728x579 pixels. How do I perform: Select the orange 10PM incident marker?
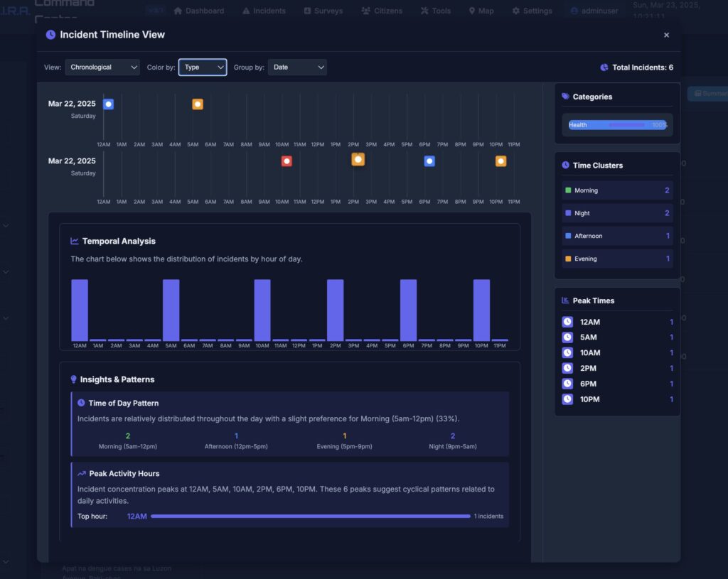click(500, 161)
